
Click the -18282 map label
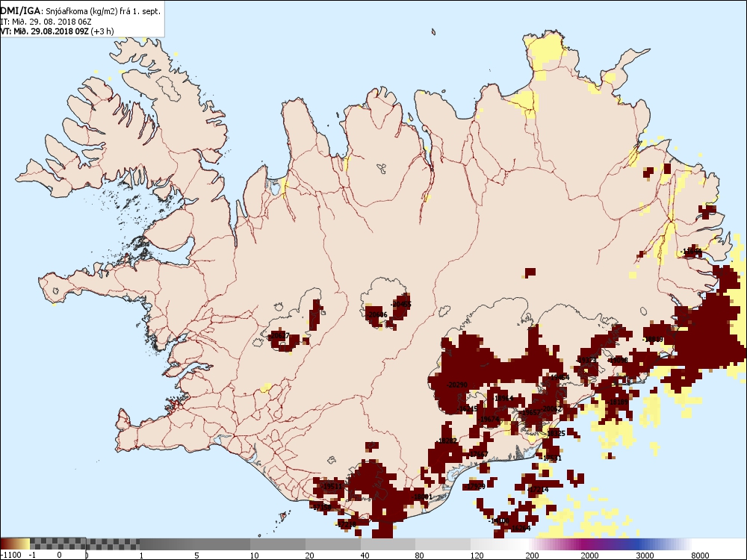tap(447, 441)
